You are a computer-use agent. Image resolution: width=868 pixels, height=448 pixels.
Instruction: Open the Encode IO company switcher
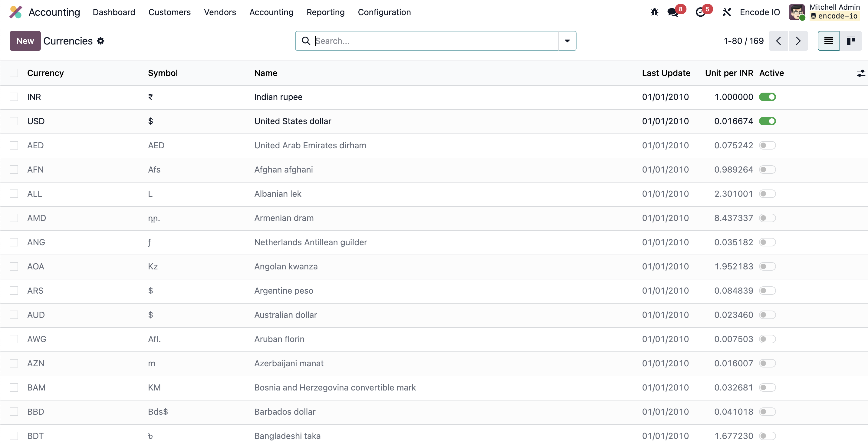tap(760, 12)
